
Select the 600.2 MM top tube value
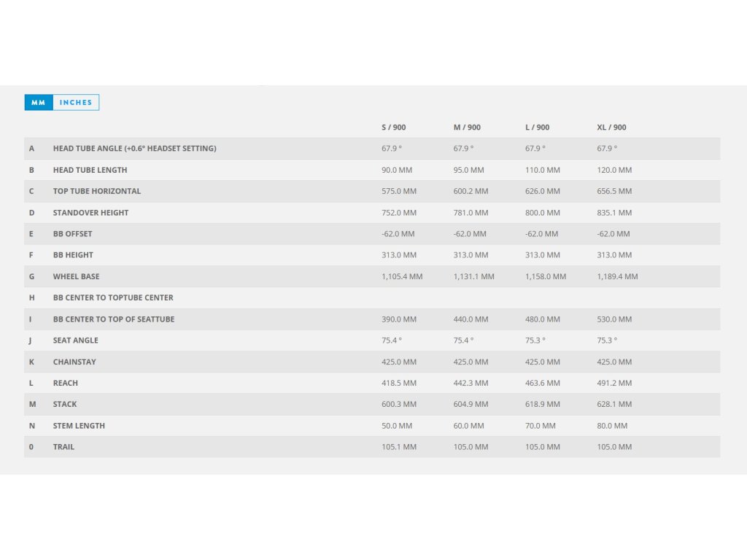pyautogui.click(x=471, y=191)
